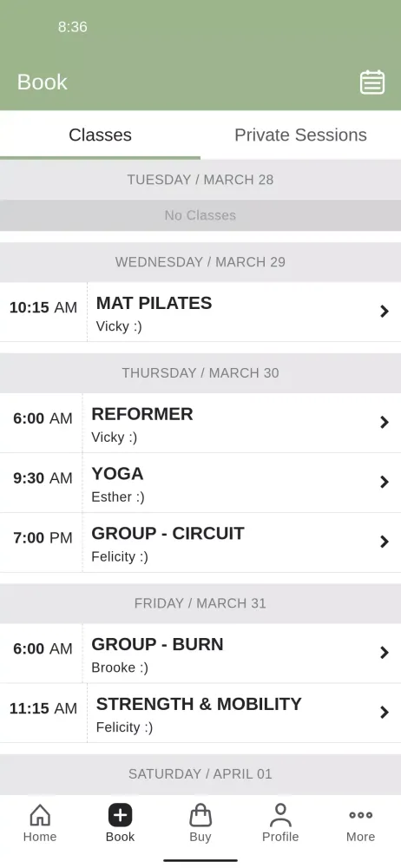
Task: Tap the Book plus icon
Action: tap(120, 815)
